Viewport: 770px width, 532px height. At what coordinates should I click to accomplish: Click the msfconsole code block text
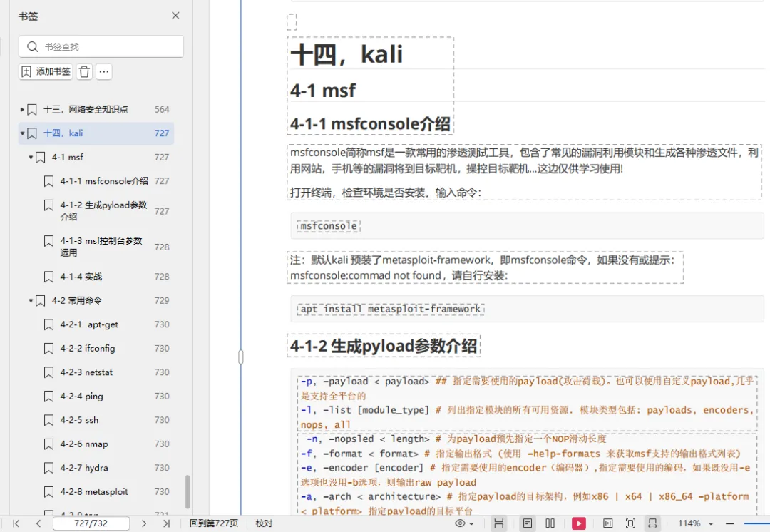pos(329,226)
